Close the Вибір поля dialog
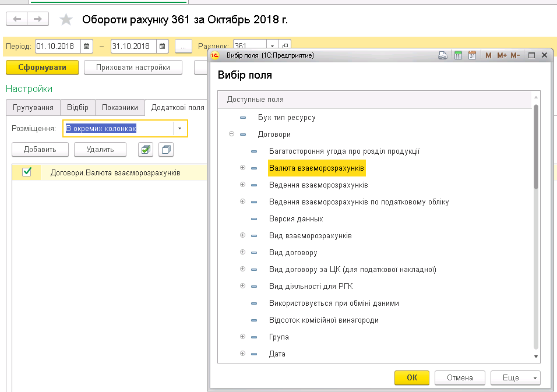Screen dimensions: 557x392 544,55
